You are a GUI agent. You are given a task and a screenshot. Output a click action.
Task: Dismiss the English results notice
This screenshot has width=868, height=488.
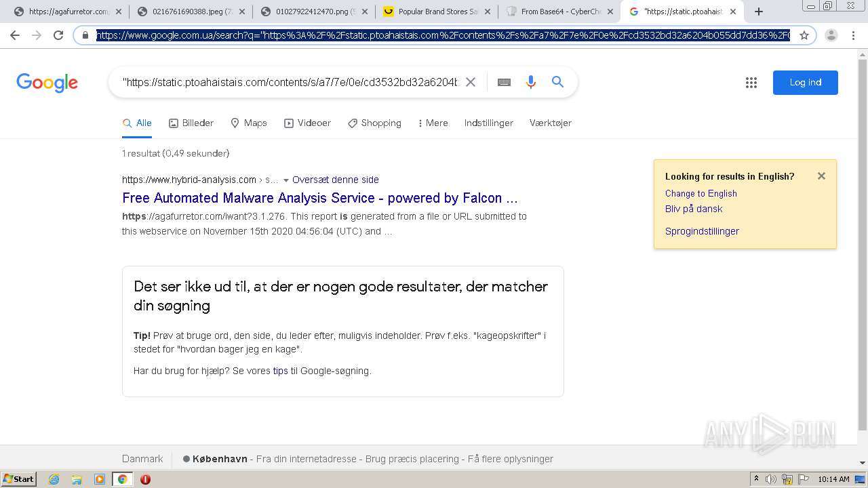click(x=821, y=176)
